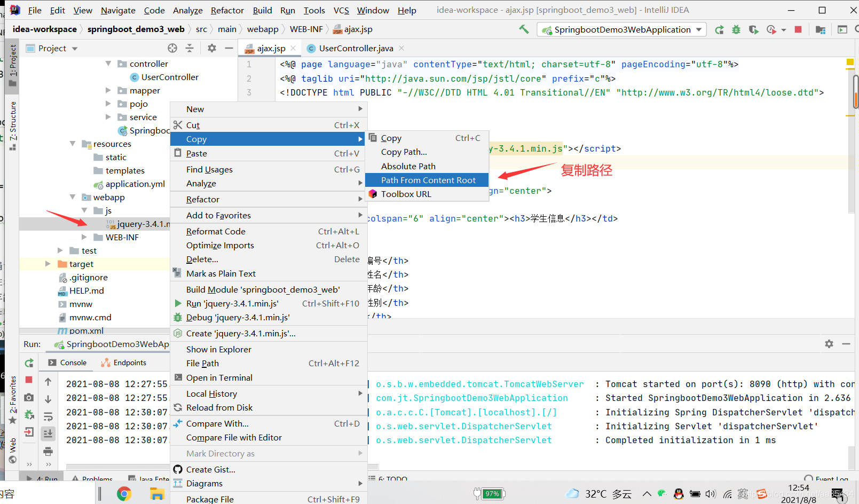Image resolution: width=859 pixels, height=504 pixels.
Task: Click the Exit icon in Run sidebar
Action: pos(29,431)
